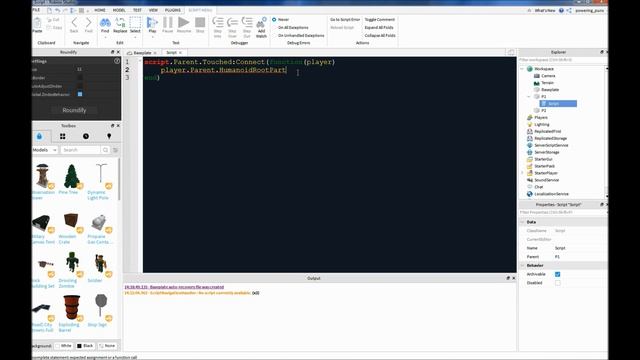Click the undo arrow in quick access toolbar

[57, 10]
